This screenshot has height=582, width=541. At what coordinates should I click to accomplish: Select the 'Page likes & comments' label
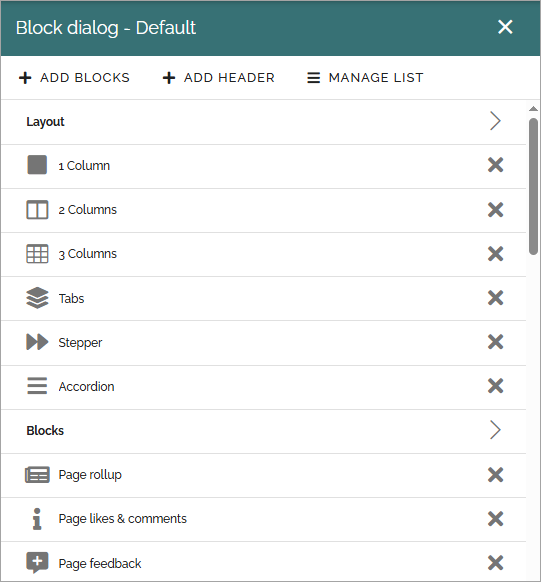[122, 519]
